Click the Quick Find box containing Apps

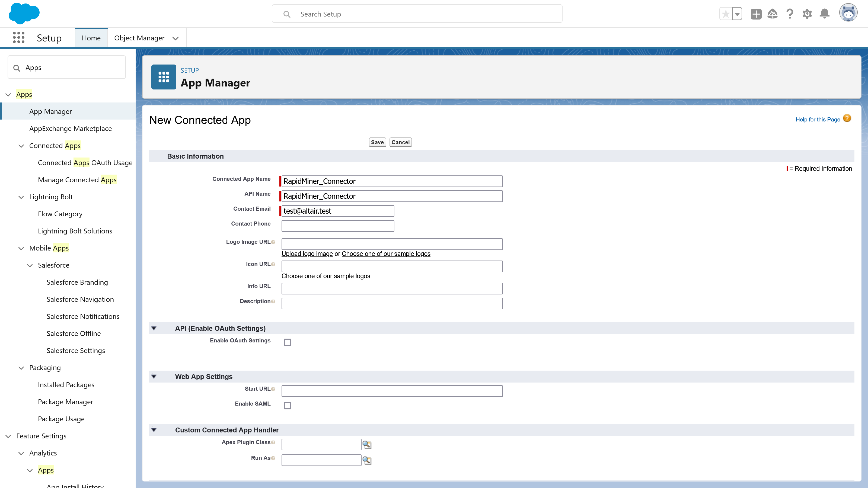point(67,67)
